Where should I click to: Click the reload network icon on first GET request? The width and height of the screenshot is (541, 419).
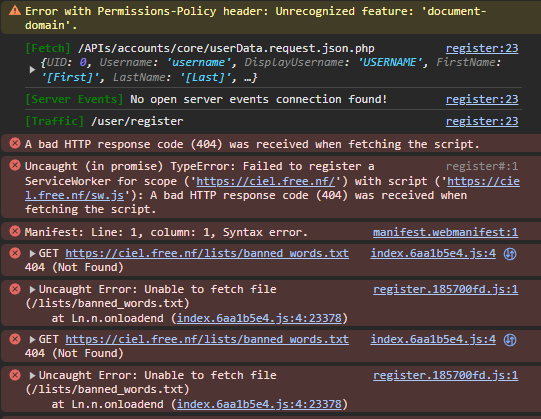click(510, 254)
